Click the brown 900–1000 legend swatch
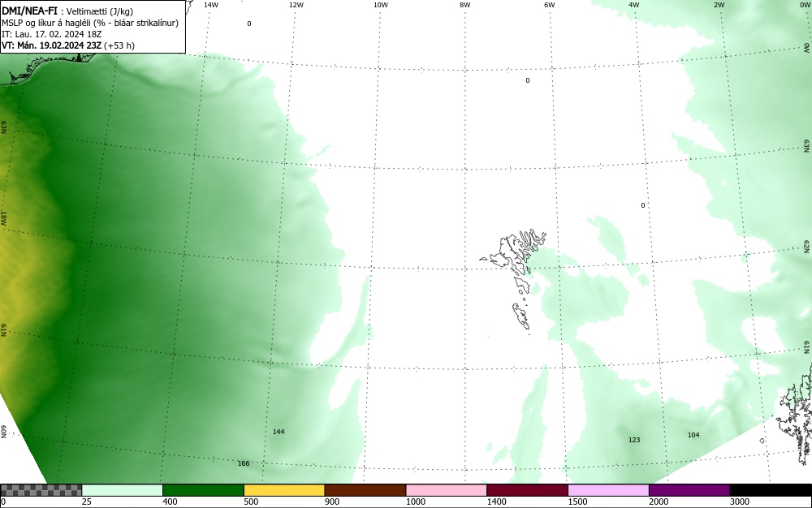The width and height of the screenshot is (812, 508). pyautogui.click(x=365, y=490)
